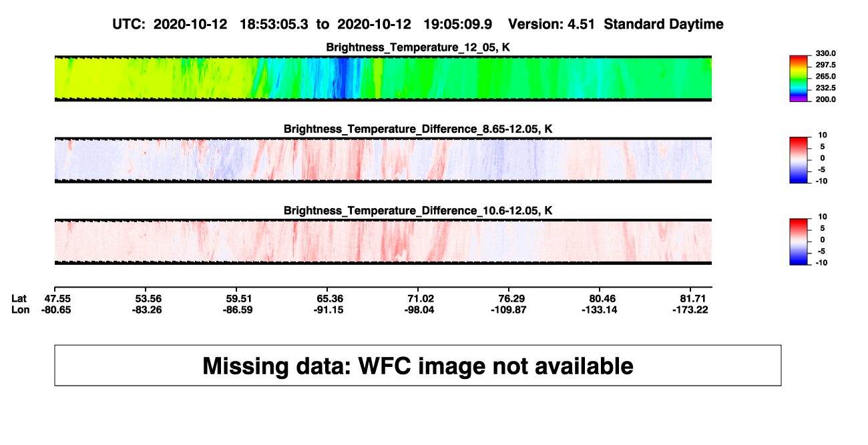Click the '232.5' colorbar label
This screenshot has width=868, height=445.
coord(827,87)
